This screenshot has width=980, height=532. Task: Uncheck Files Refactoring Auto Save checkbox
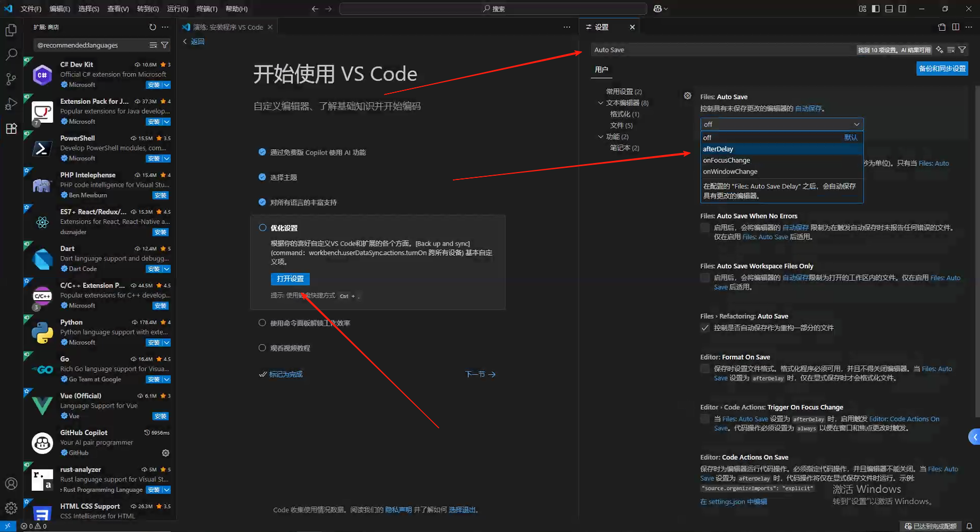[x=705, y=328]
